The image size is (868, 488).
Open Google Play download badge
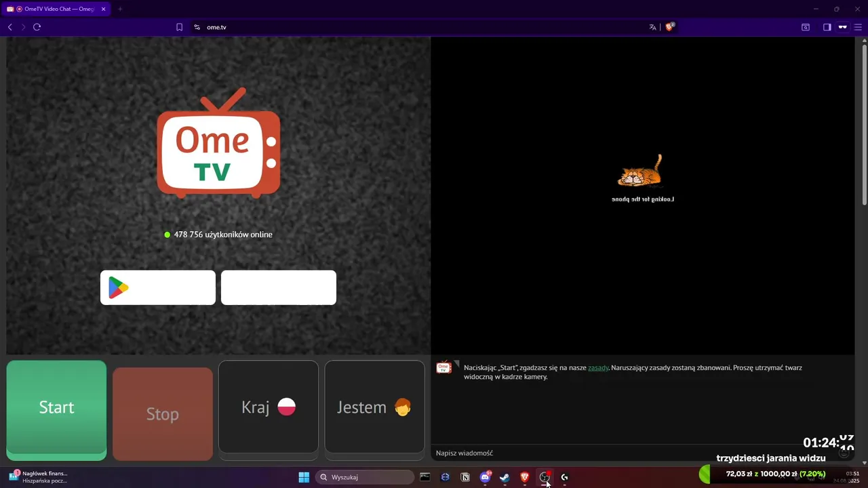(x=158, y=287)
